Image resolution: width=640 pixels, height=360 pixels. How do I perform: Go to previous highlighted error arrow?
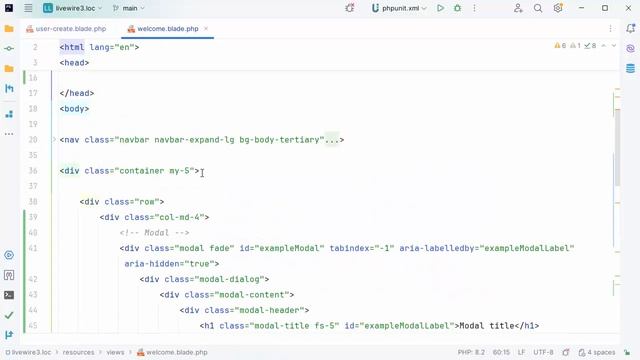coord(604,46)
